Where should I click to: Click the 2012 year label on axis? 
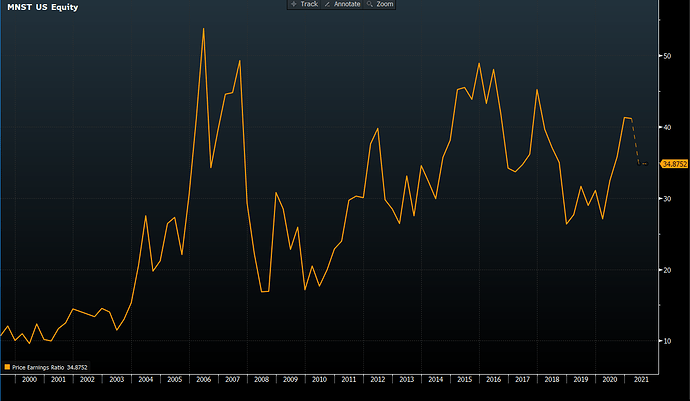pos(379,380)
